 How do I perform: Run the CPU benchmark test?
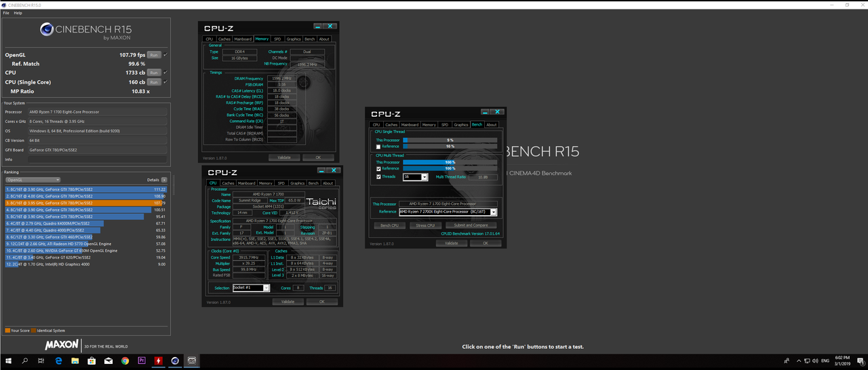[154, 73]
